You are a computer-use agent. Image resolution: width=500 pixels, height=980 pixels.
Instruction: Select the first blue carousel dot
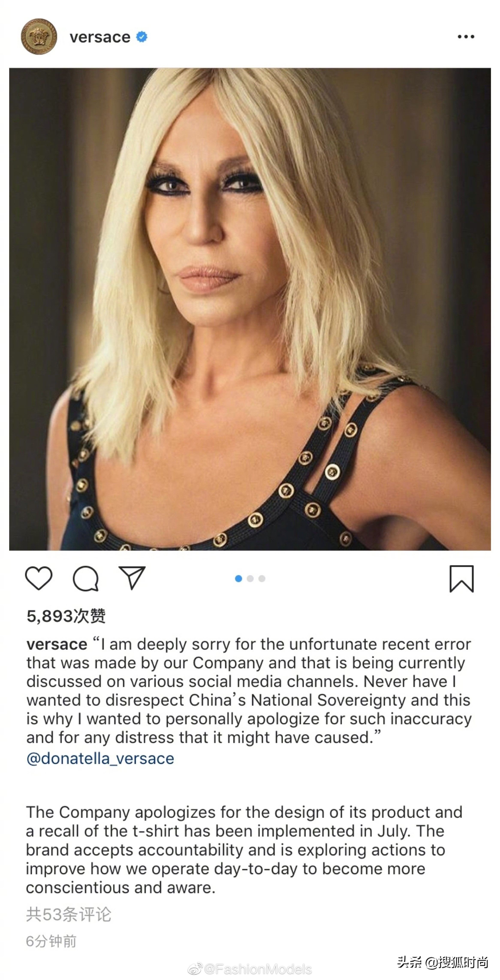(238, 579)
